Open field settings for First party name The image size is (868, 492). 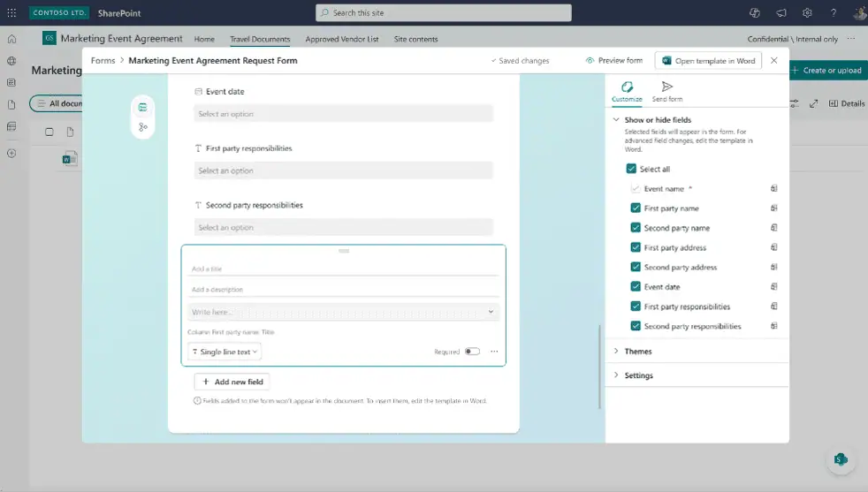774,208
